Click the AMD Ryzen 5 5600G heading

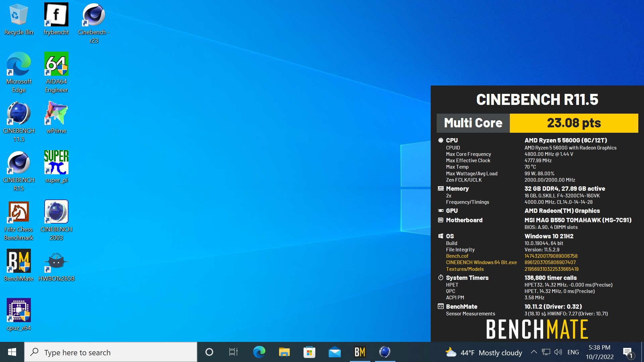(x=566, y=140)
